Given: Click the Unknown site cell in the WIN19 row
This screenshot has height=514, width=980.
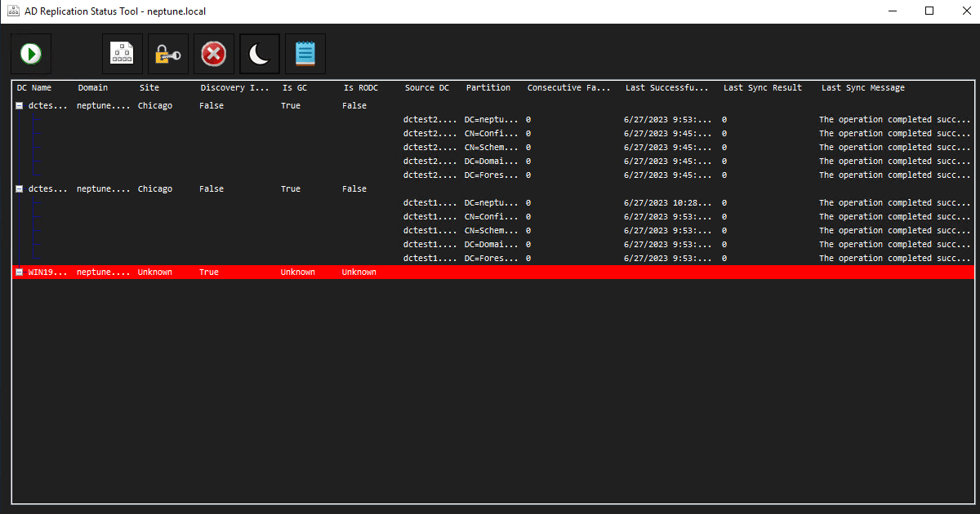Looking at the screenshot, I should 155,273.
